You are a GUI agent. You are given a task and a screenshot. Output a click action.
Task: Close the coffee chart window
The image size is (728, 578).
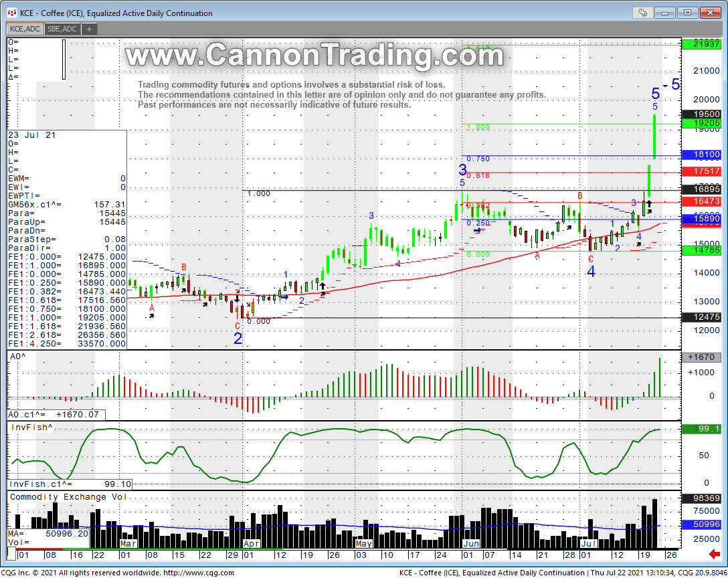(709, 12)
